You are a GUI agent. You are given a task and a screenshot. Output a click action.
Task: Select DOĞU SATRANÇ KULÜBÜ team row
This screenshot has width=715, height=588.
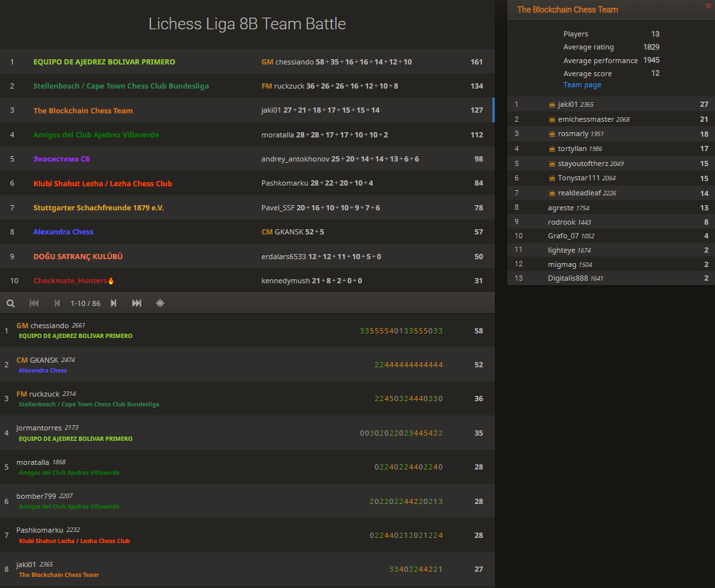[x=247, y=256]
